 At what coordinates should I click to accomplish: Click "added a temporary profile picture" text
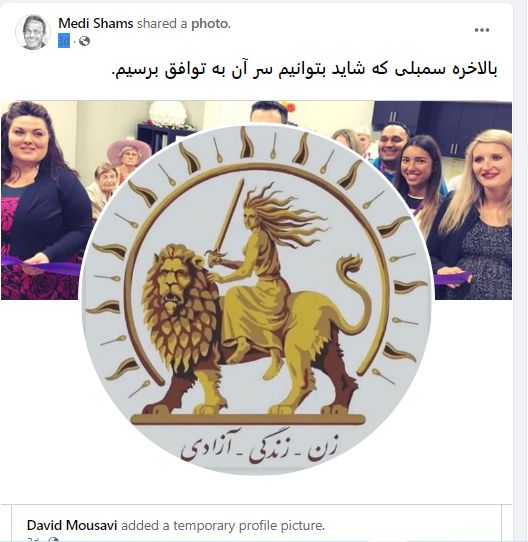[223, 525]
